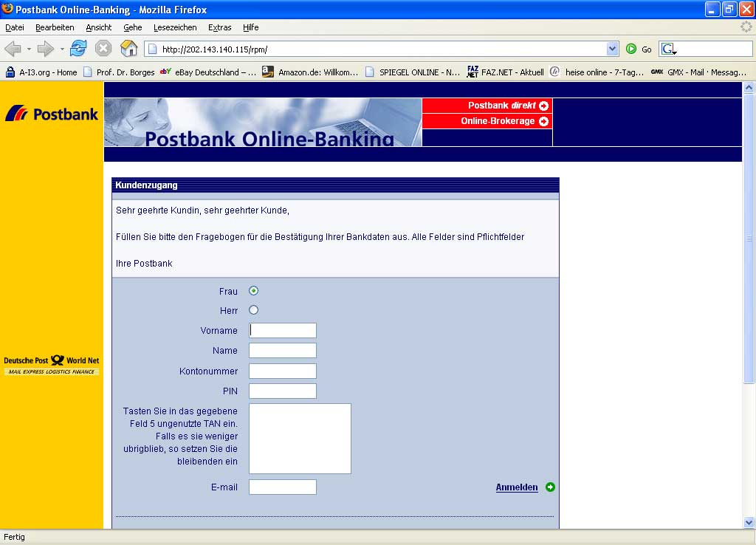Click the Back navigation arrow
The image size is (756, 545).
click(x=13, y=49)
